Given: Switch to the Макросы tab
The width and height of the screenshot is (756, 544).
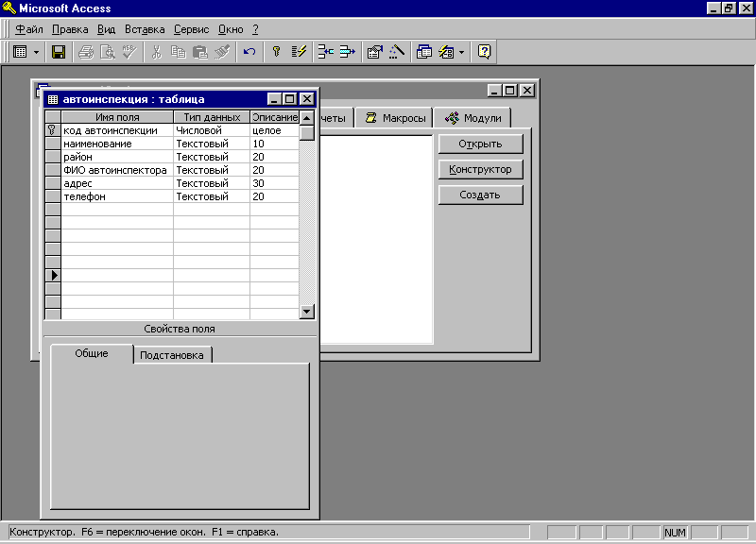Looking at the screenshot, I should coord(395,118).
